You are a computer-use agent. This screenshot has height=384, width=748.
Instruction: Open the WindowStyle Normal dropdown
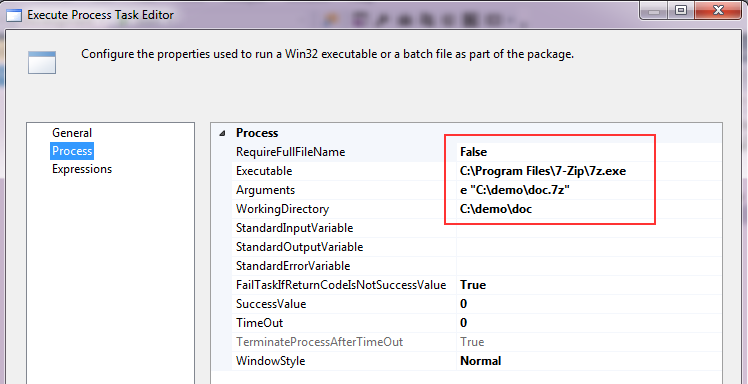click(589, 361)
